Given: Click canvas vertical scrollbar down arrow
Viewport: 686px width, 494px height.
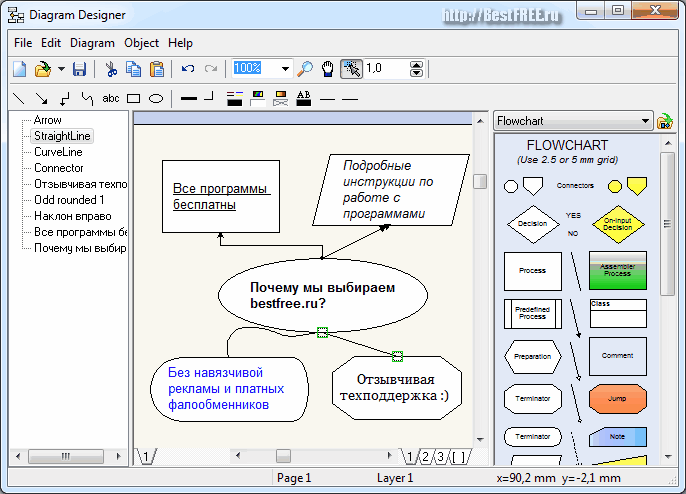Looking at the screenshot, I should 480,440.
